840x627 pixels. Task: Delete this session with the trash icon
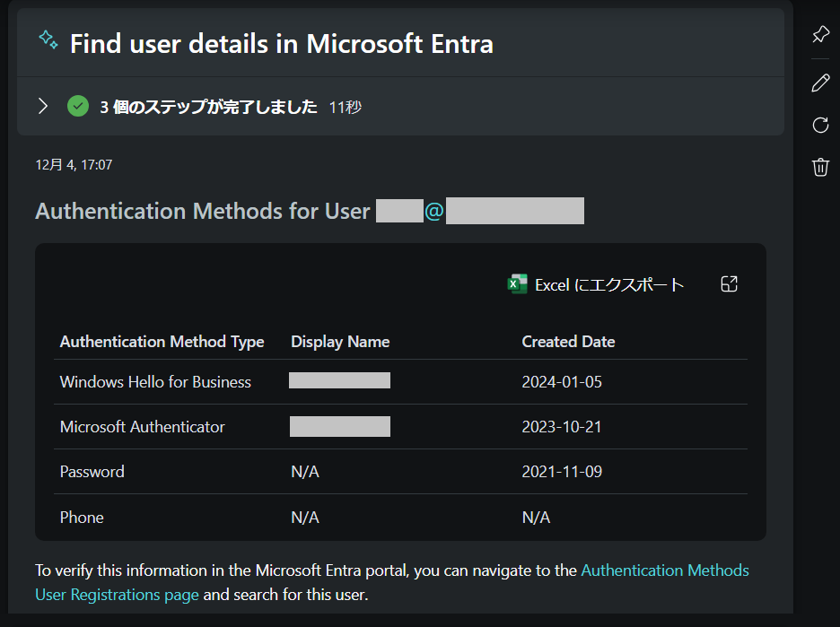tap(819, 167)
